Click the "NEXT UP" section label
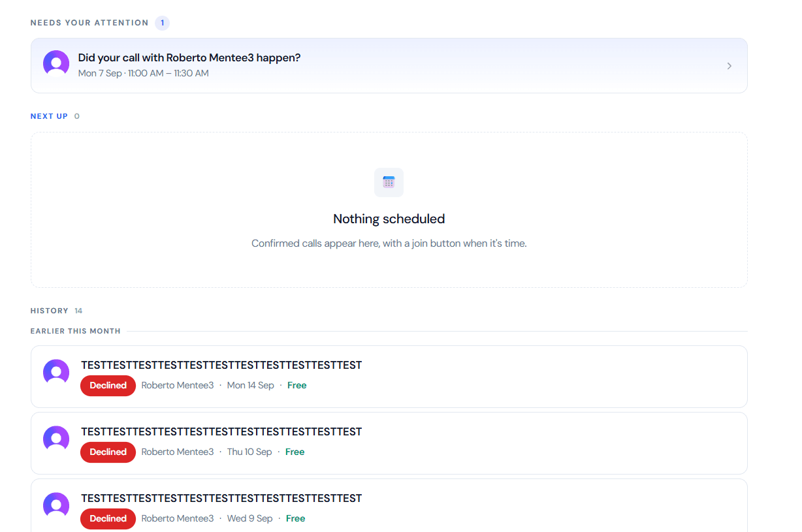The width and height of the screenshot is (802, 532). coord(49,116)
